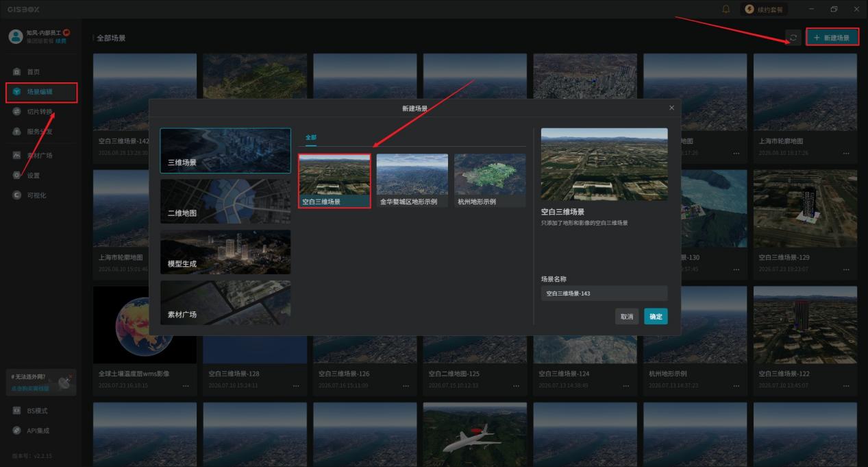Click the 空白三维场景-130 partially visible title
Viewport: 868px width, 467px height.
click(691, 257)
